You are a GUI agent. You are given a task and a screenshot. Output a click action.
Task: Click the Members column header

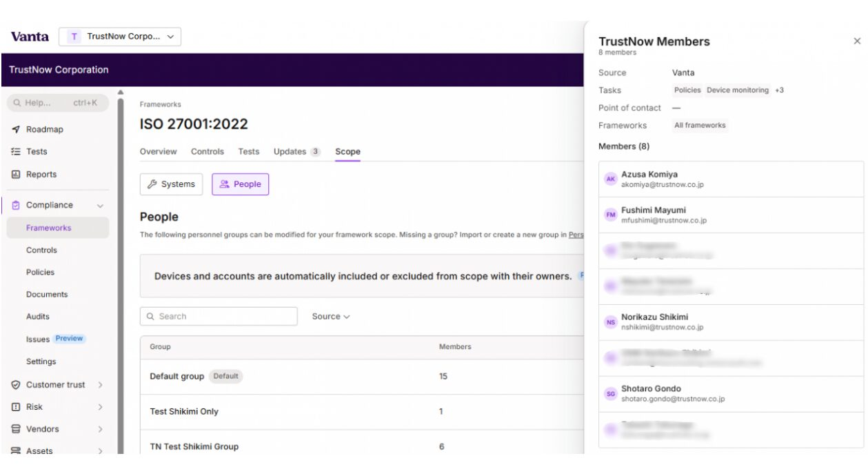[x=455, y=347]
